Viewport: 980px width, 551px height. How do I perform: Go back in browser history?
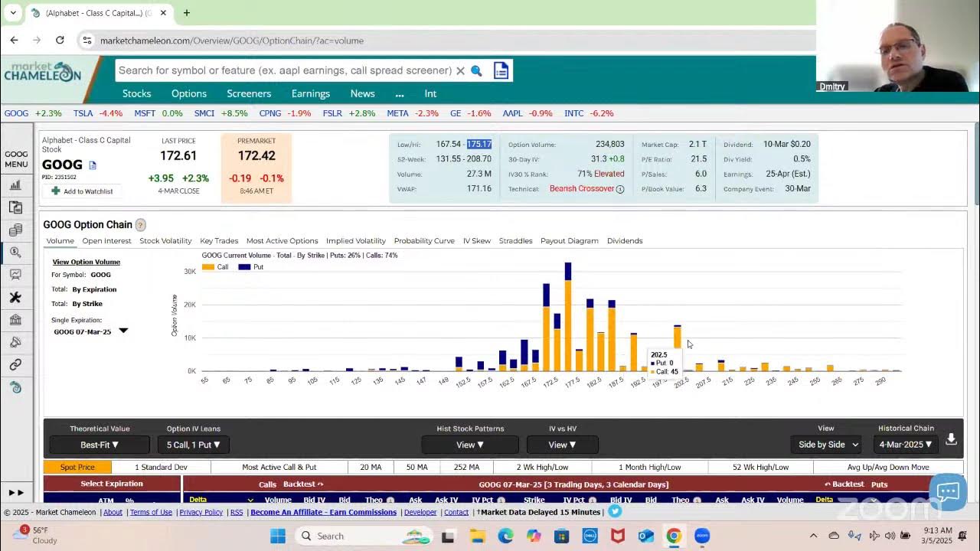[x=15, y=40]
